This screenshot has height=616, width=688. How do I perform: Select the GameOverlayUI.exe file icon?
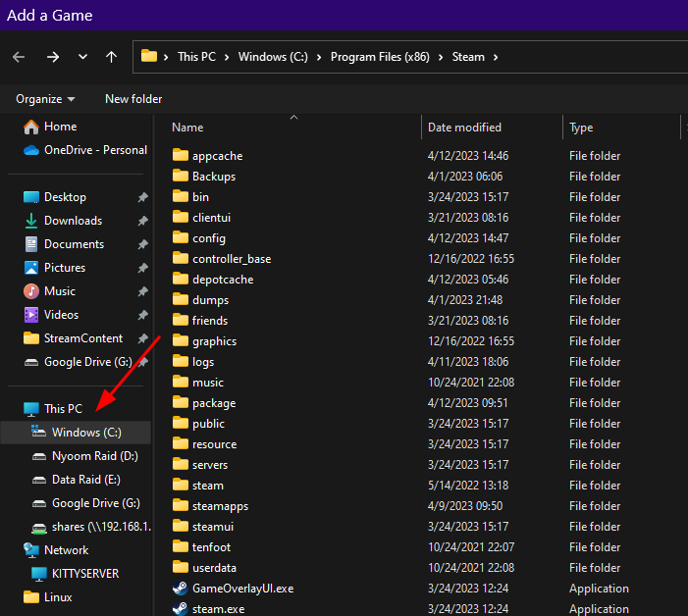coord(180,589)
